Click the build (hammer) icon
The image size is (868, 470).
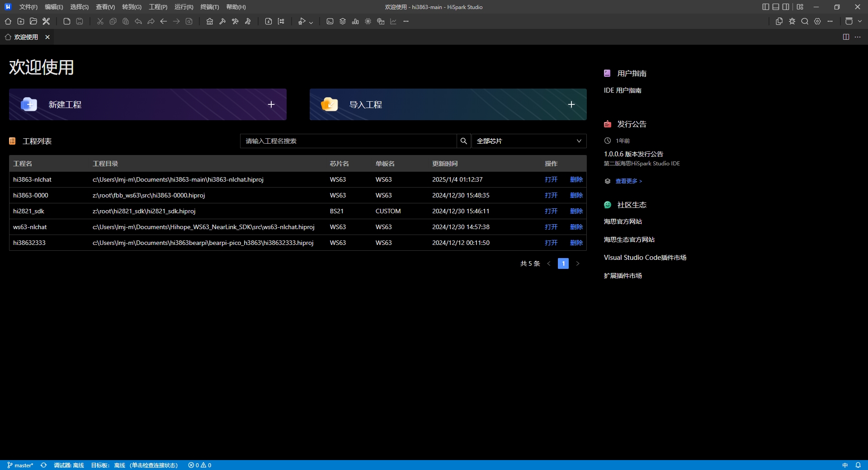(222, 21)
